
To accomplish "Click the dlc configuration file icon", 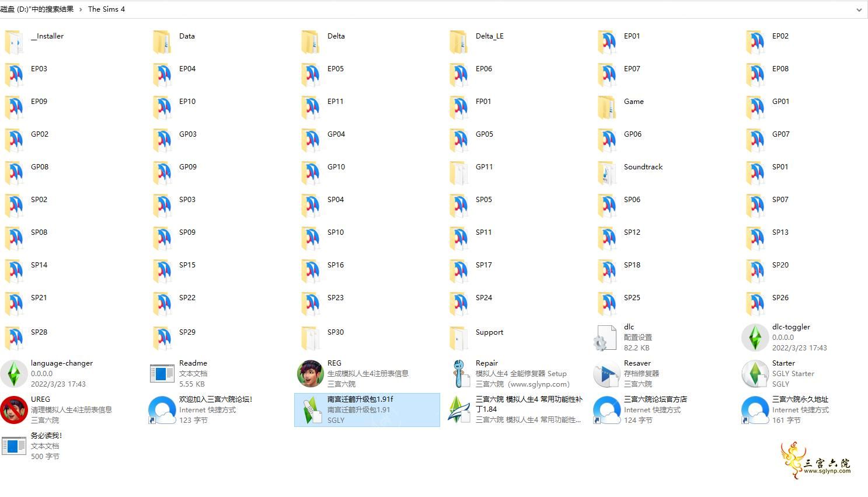I will coord(605,338).
